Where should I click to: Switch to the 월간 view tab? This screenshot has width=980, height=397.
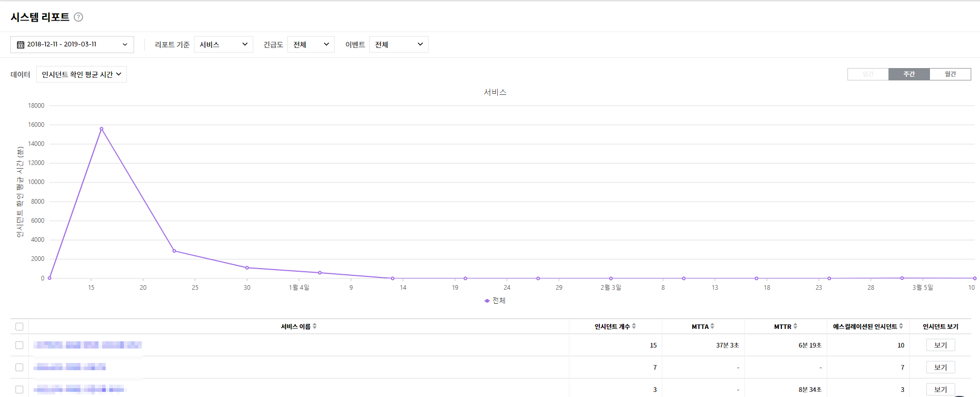[950, 74]
